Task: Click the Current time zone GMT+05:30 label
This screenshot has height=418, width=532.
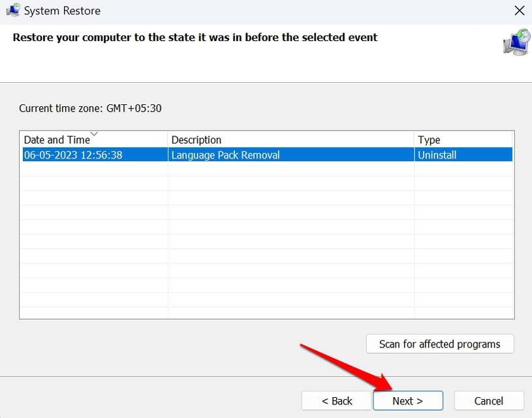Action: pyautogui.click(x=90, y=108)
